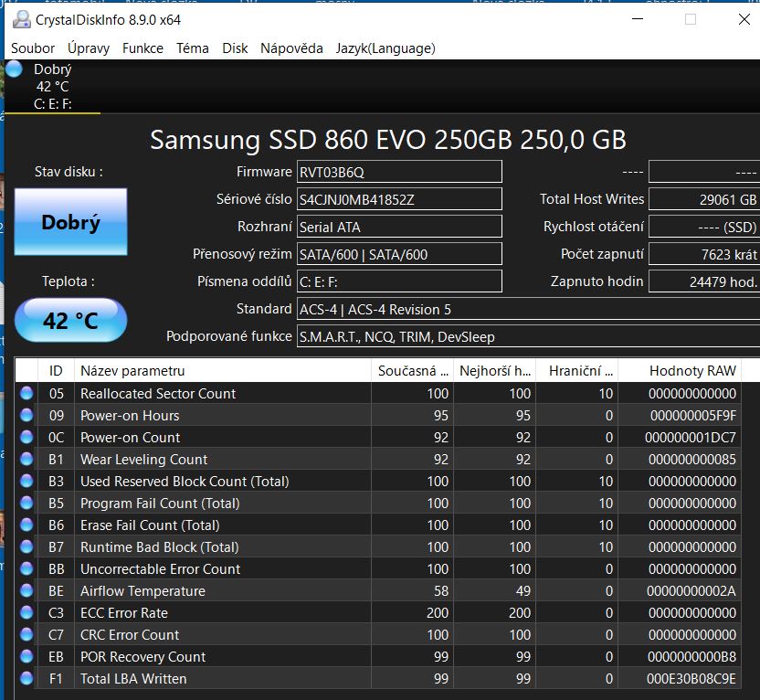Open the Jazyk(Language) menu

[385, 48]
